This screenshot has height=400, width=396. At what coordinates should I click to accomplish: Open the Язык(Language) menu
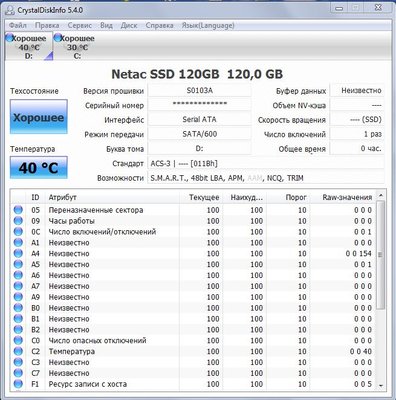(208, 25)
